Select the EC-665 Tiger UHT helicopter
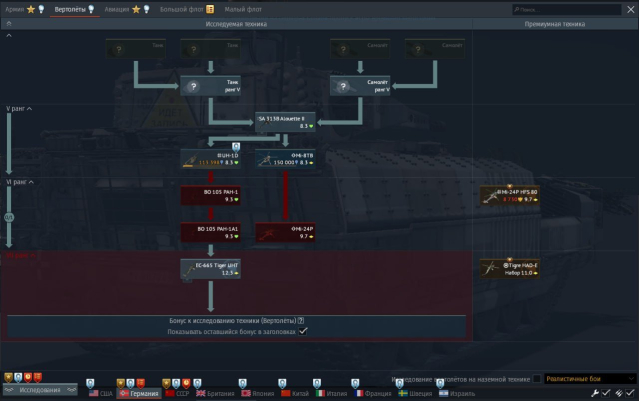The height and width of the screenshot is (401, 639). [x=210, y=268]
